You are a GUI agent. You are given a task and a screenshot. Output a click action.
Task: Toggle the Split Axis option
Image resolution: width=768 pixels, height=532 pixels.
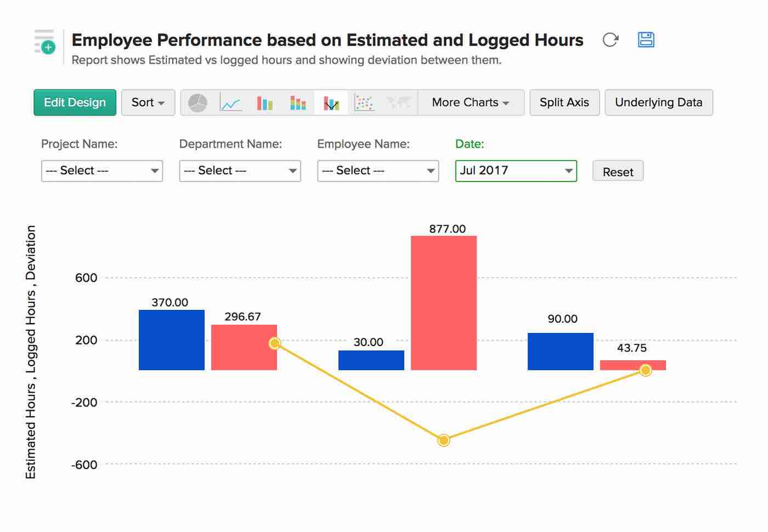[x=564, y=102]
